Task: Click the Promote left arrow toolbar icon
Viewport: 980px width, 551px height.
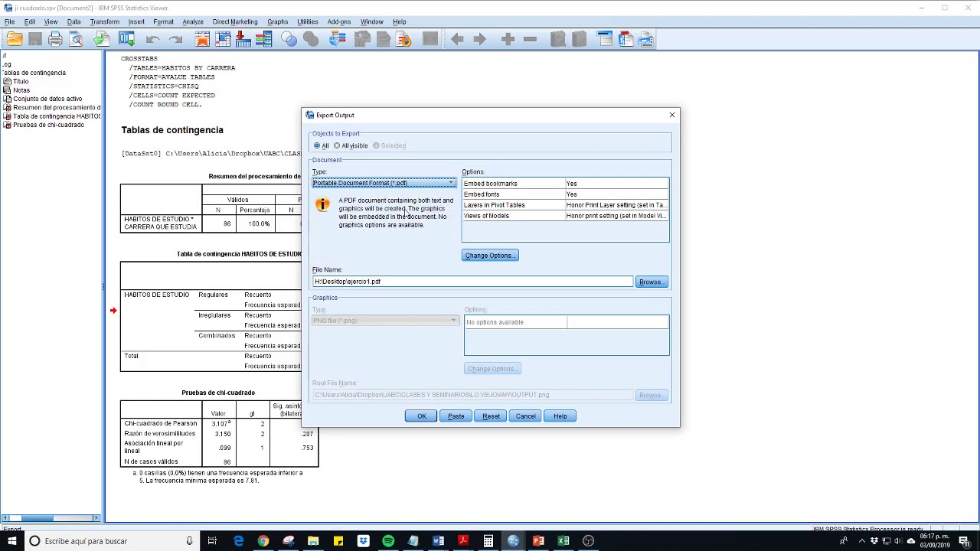Action: click(457, 39)
